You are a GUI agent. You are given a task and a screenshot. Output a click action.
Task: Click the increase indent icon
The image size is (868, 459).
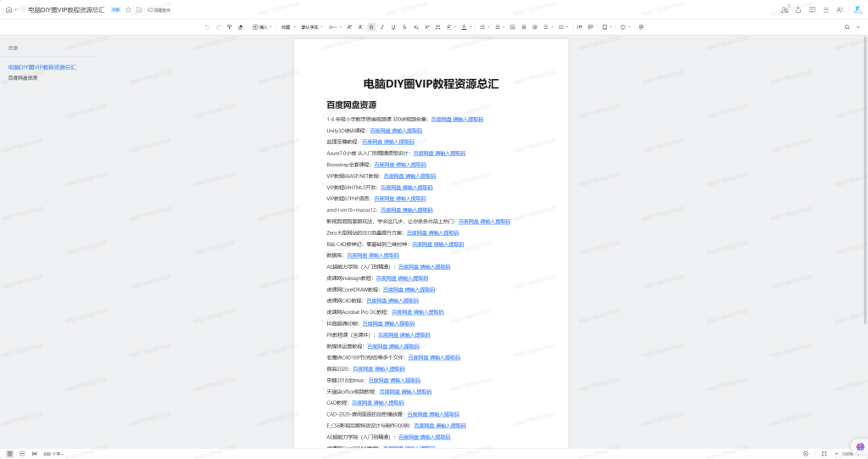tap(535, 26)
